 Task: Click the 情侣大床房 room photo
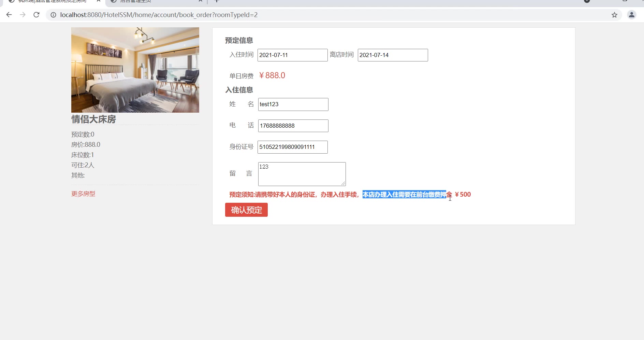pos(135,70)
